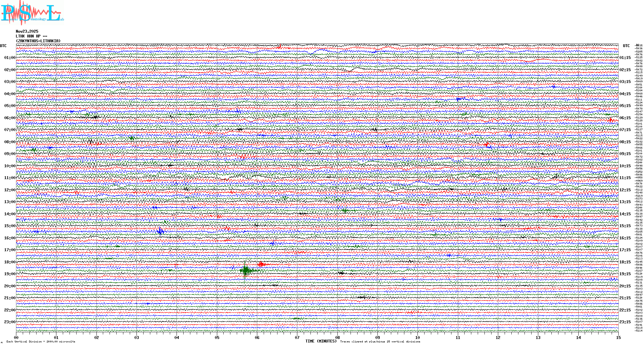Click the 18:15 label on right axis

[x=625, y=262]
